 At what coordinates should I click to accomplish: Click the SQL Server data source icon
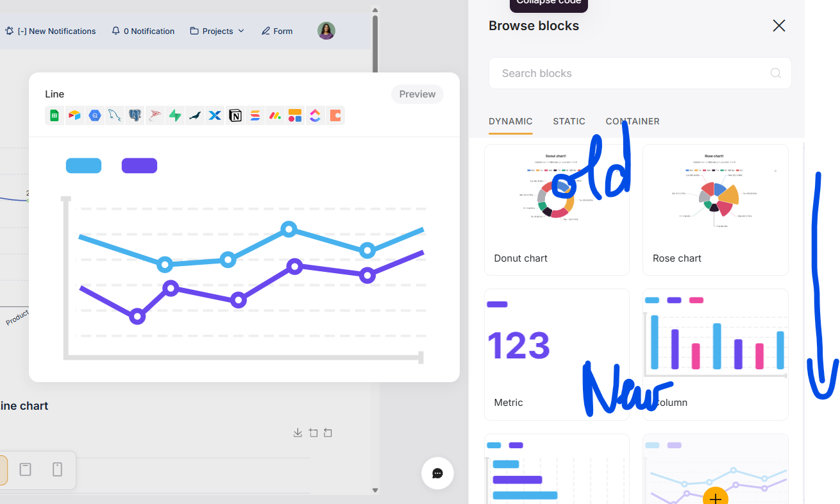click(x=155, y=115)
